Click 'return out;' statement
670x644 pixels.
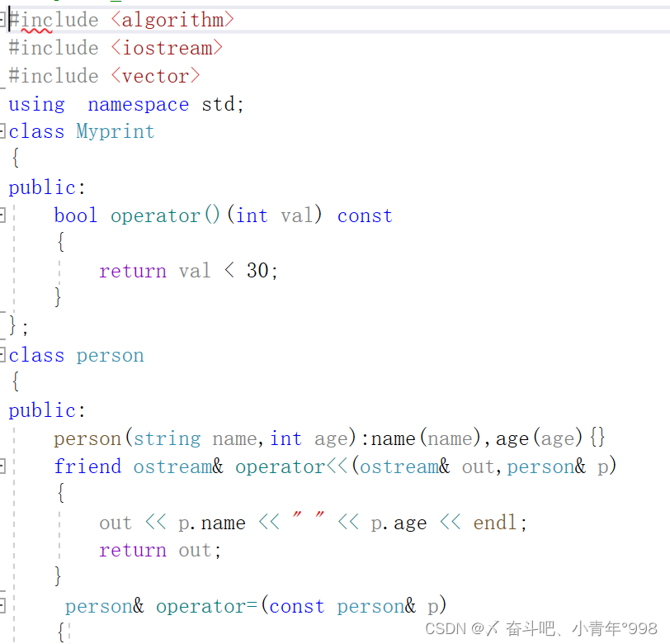coord(160,551)
